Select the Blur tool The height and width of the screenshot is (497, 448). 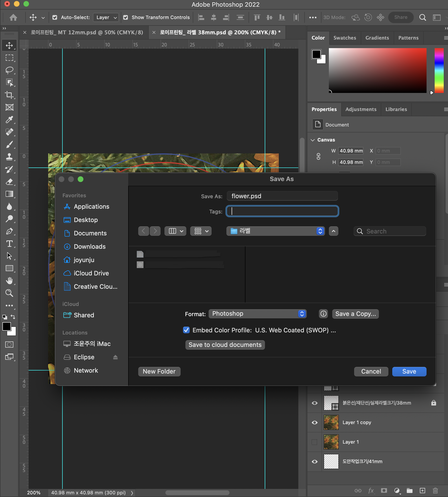click(9, 207)
